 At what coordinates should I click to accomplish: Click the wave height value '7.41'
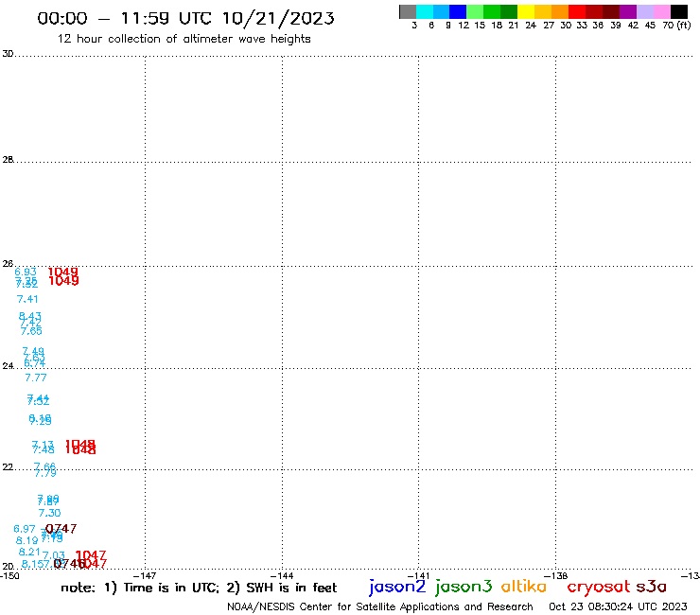tap(27, 299)
